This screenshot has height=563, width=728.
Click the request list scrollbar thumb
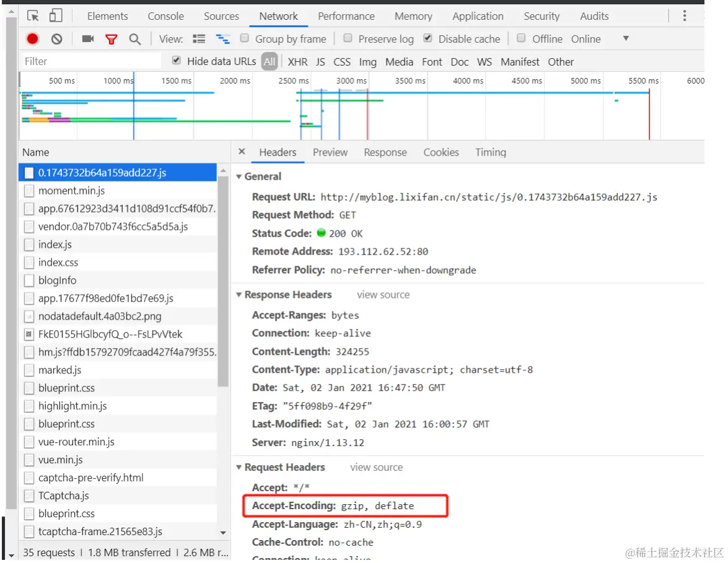click(x=223, y=282)
